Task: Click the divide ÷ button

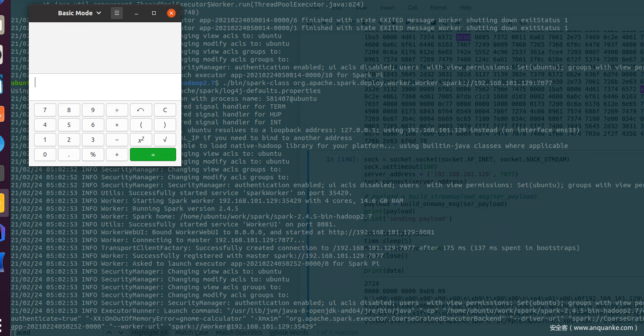Action: click(x=117, y=110)
